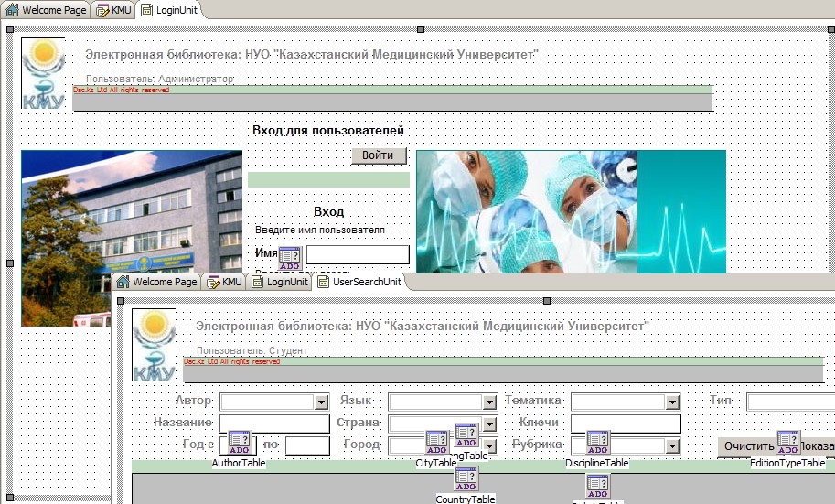The height and width of the screenshot is (504, 835).
Task: Select the login form library title label
Action: (x=312, y=54)
